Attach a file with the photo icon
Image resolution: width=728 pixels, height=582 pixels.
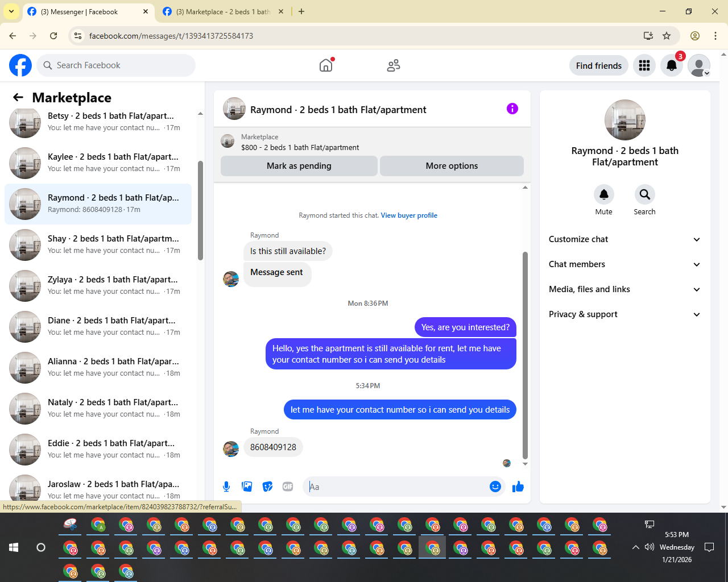tap(247, 487)
